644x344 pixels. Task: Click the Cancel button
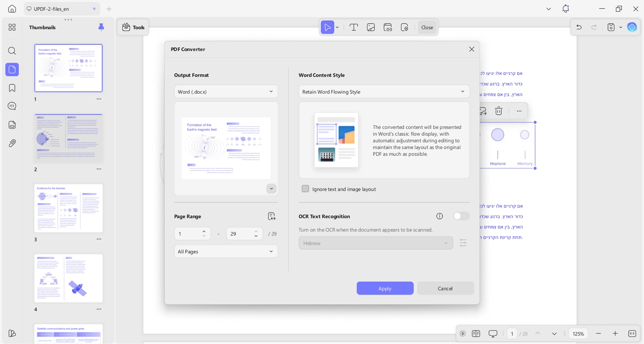click(445, 288)
